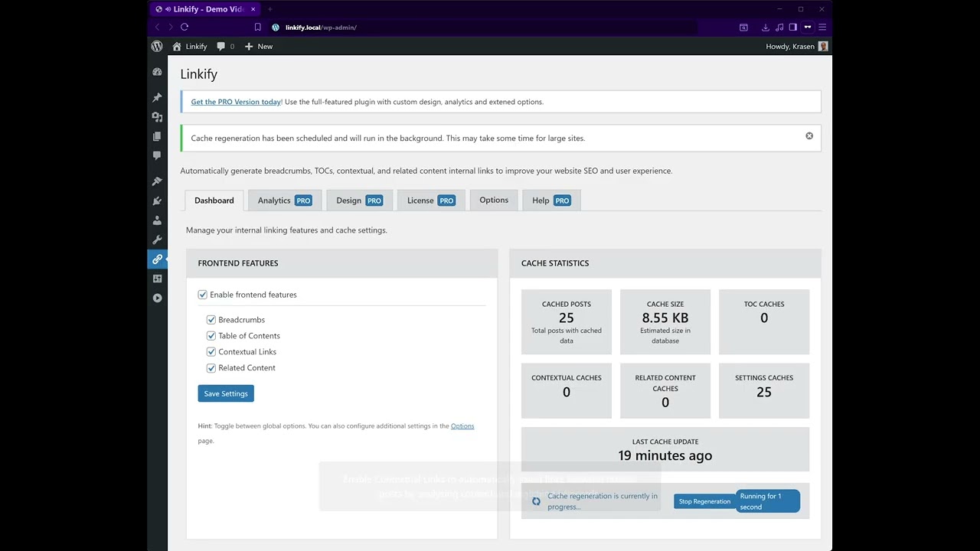Screen dimensions: 980x551
Task: Switch to the Analytics PRO tab
Action: coord(285,201)
